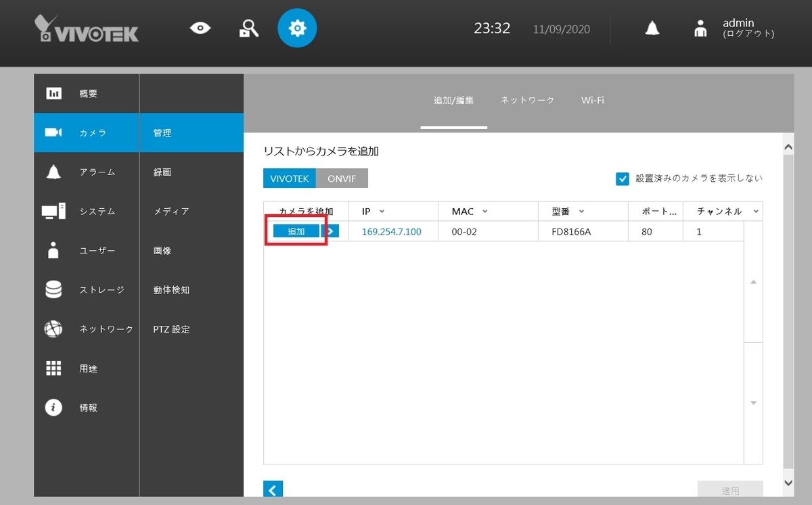
Task: Switch to the ネットワーク top tab
Action: pos(527,100)
